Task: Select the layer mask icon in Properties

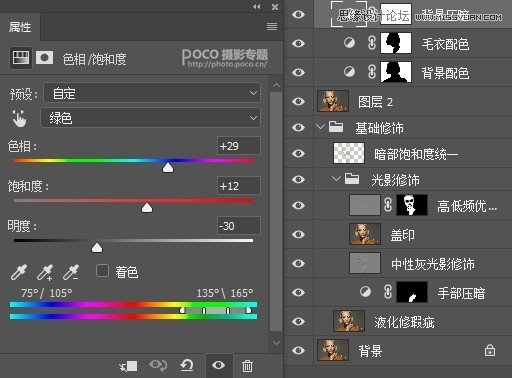Action: coord(44,57)
